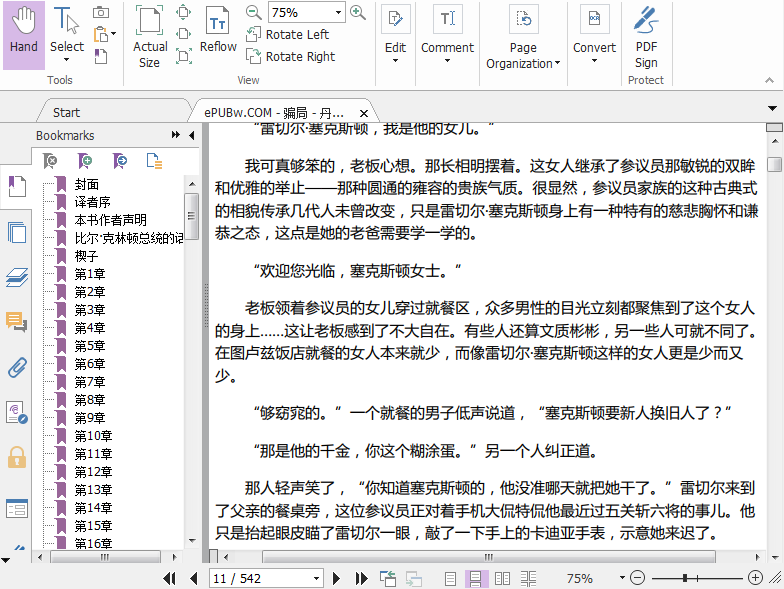784x589 pixels.
Task: Go to the first page
Action: click(x=170, y=578)
